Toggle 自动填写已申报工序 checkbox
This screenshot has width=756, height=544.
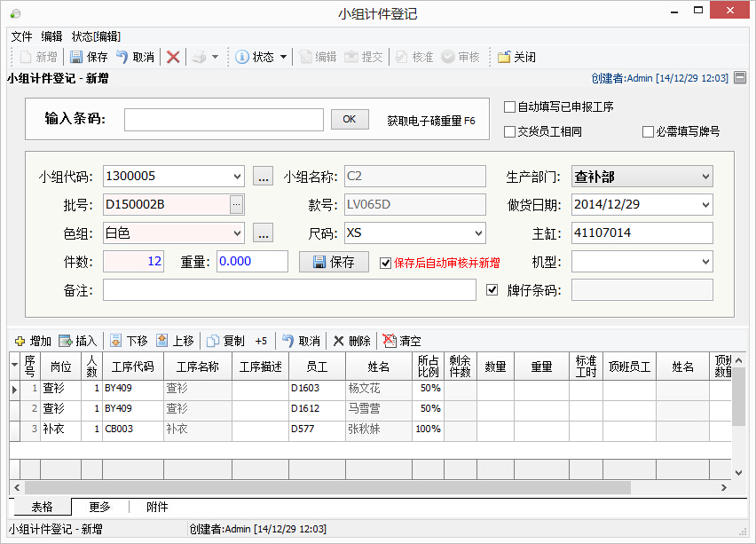click(x=509, y=106)
